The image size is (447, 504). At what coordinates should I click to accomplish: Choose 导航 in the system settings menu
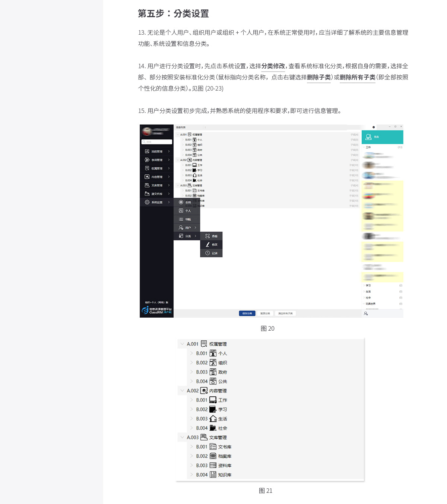pyautogui.click(x=187, y=219)
